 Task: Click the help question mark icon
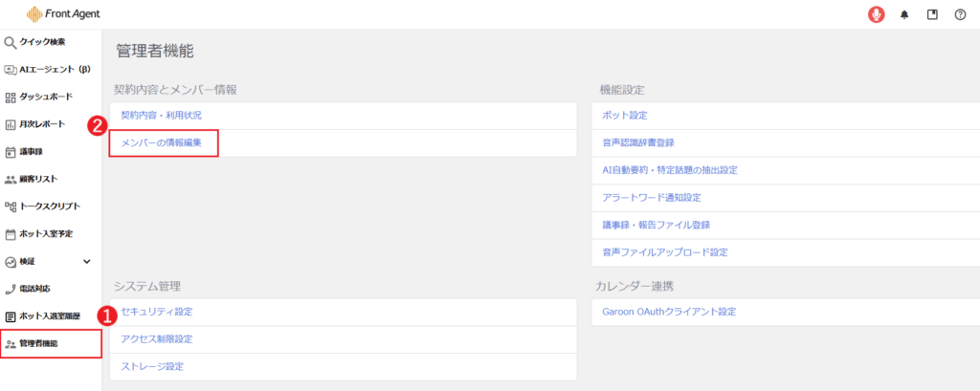click(960, 14)
